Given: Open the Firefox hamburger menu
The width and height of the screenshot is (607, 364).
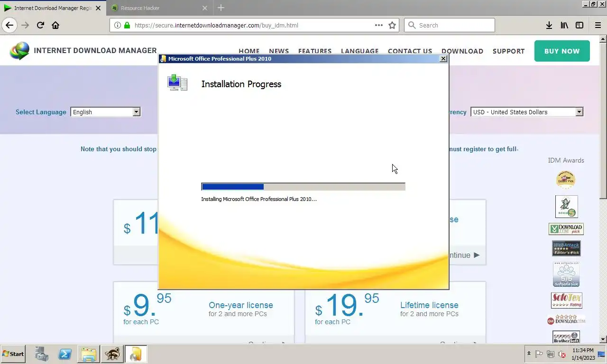Looking at the screenshot, I should (598, 25).
